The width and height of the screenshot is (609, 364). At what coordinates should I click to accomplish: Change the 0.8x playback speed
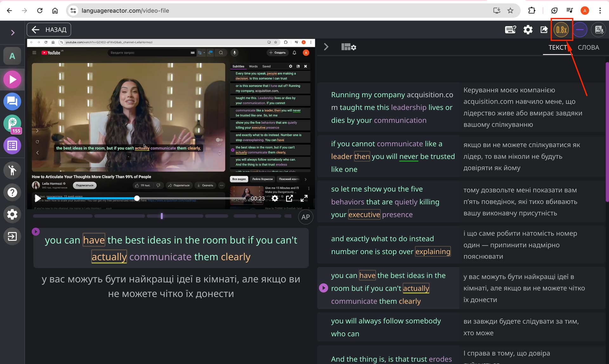pyautogui.click(x=561, y=30)
